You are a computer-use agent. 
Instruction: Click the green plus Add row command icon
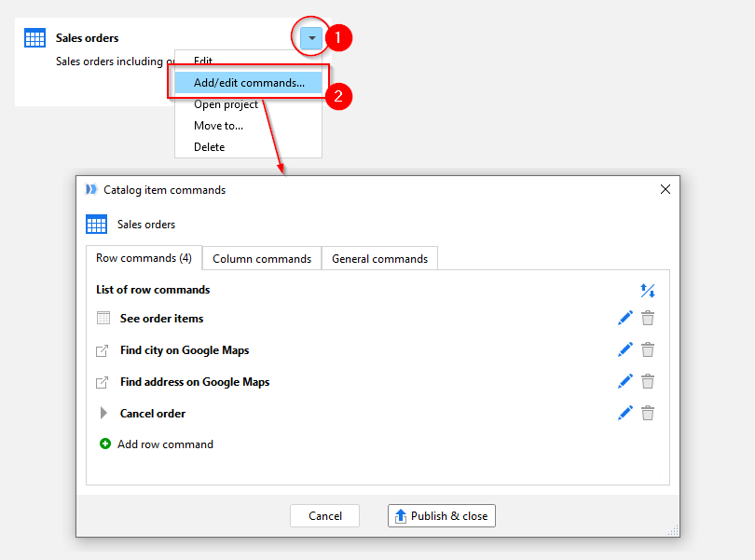[105, 444]
